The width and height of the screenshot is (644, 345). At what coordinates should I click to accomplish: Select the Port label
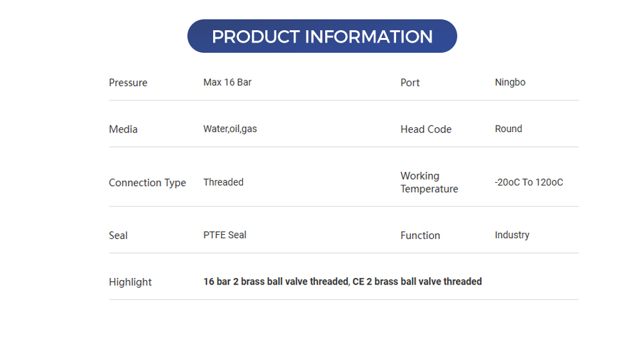click(410, 82)
